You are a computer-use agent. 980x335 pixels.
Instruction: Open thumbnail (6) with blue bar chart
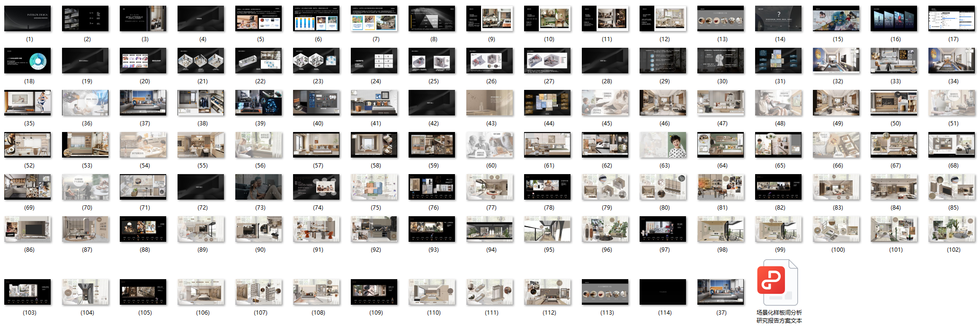(x=316, y=18)
